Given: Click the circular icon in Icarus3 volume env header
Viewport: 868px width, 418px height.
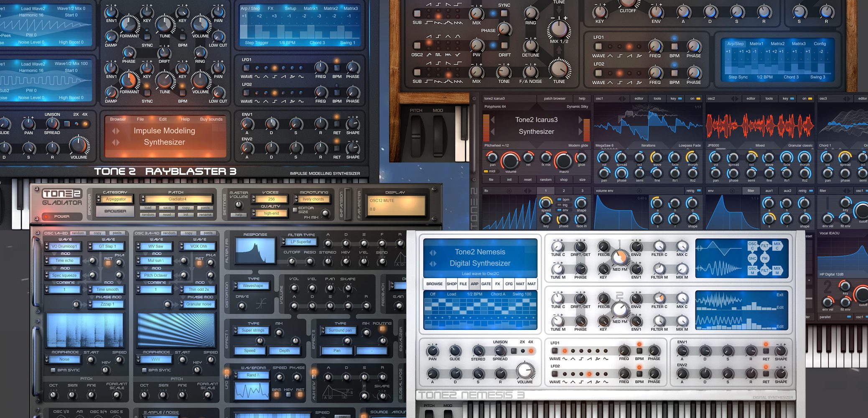Looking at the screenshot, I should pyautogui.click(x=639, y=191).
